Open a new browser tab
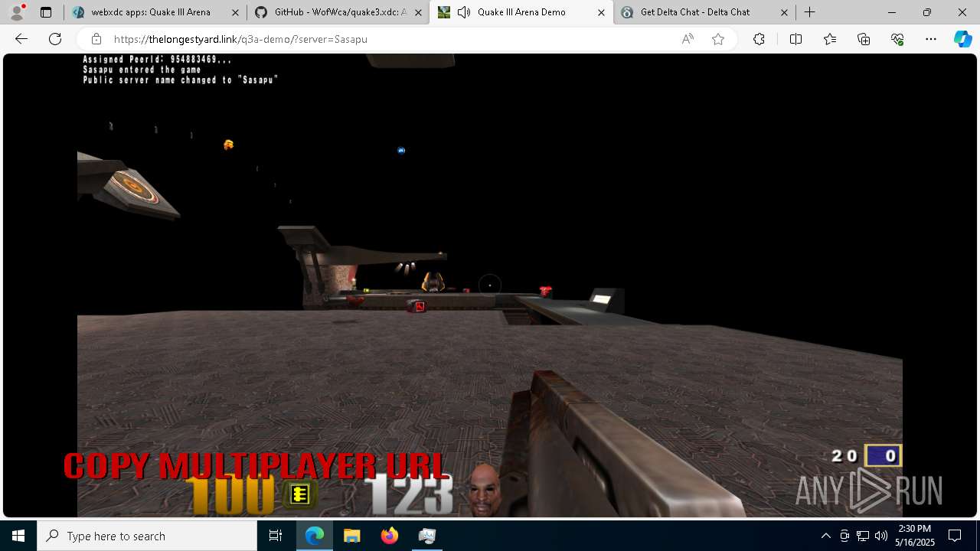 [809, 12]
